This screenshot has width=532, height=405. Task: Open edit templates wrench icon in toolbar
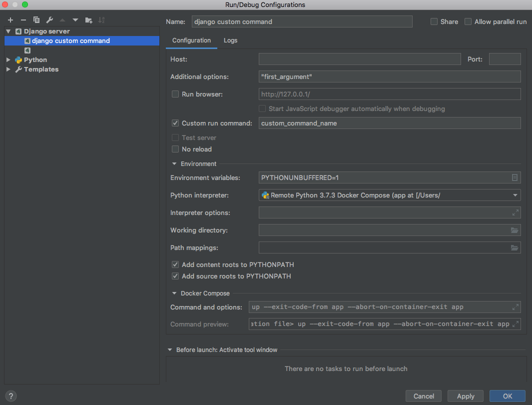point(49,20)
